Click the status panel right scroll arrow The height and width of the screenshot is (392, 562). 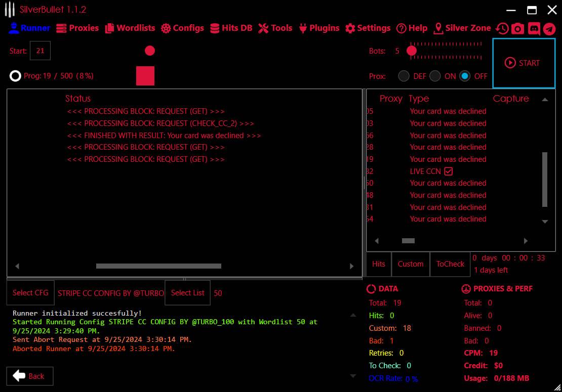pyautogui.click(x=352, y=266)
